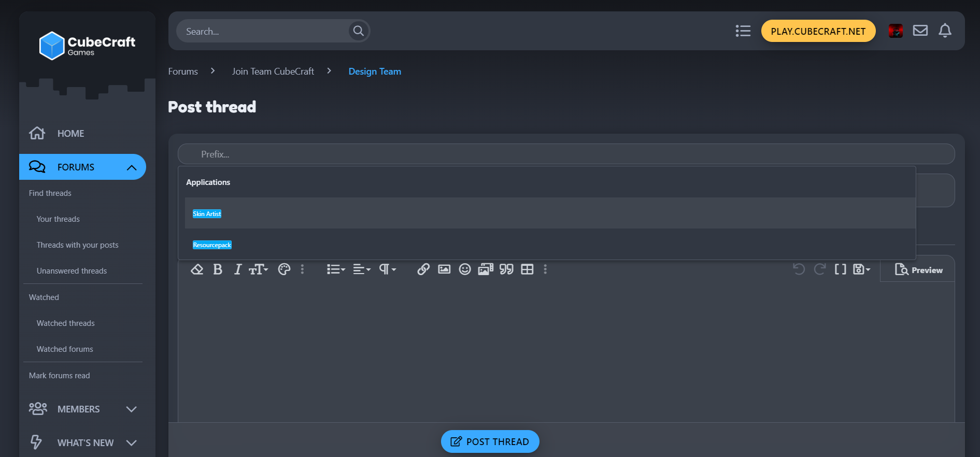
Task: Click the CubeCraft Games logo
Action: pyautogui.click(x=87, y=46)
